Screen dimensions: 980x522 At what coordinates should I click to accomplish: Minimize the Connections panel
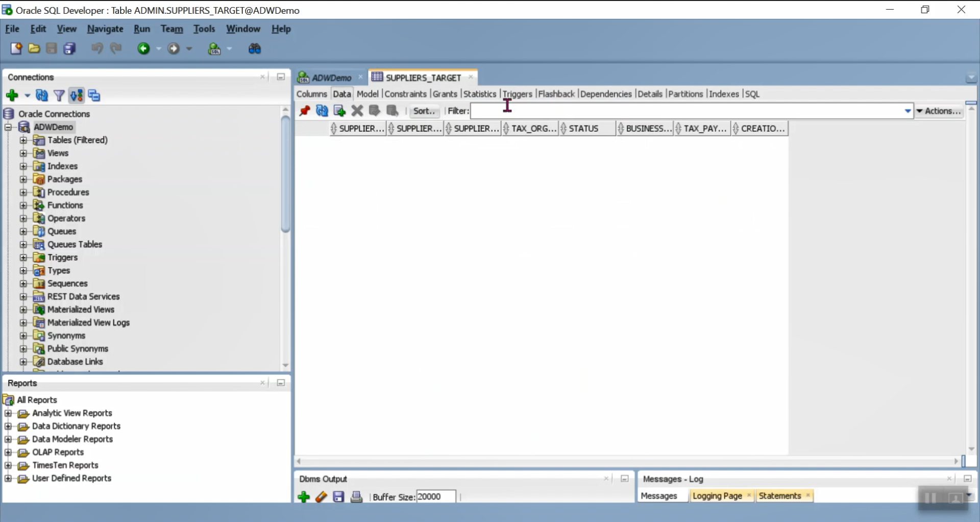(281, 77)
